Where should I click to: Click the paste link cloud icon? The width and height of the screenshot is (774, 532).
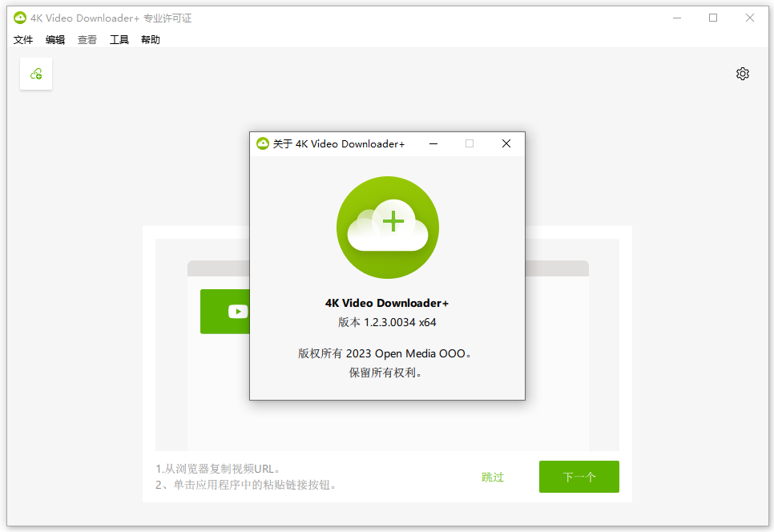coord(36,74)
